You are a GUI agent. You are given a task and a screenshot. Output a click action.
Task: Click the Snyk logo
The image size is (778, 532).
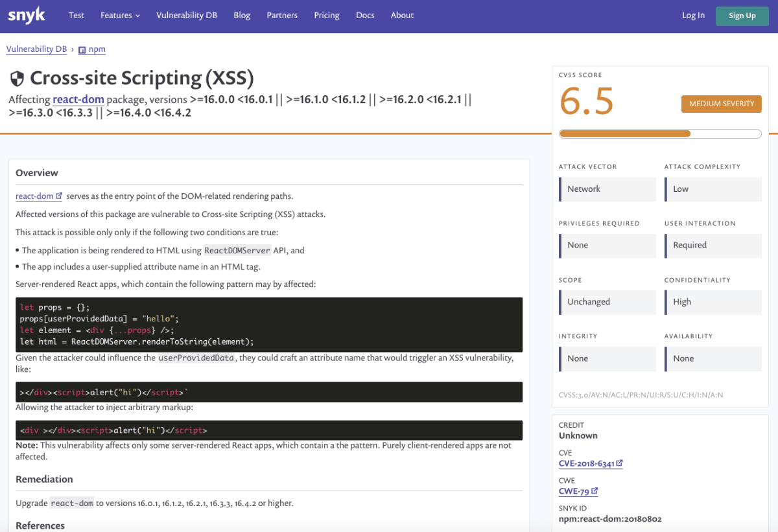(x=26, y=15)
